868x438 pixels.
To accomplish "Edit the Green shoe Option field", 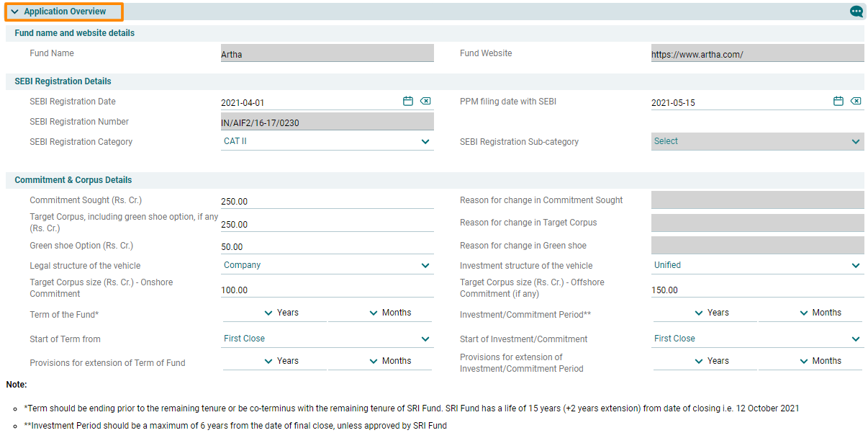I will 327,246.
